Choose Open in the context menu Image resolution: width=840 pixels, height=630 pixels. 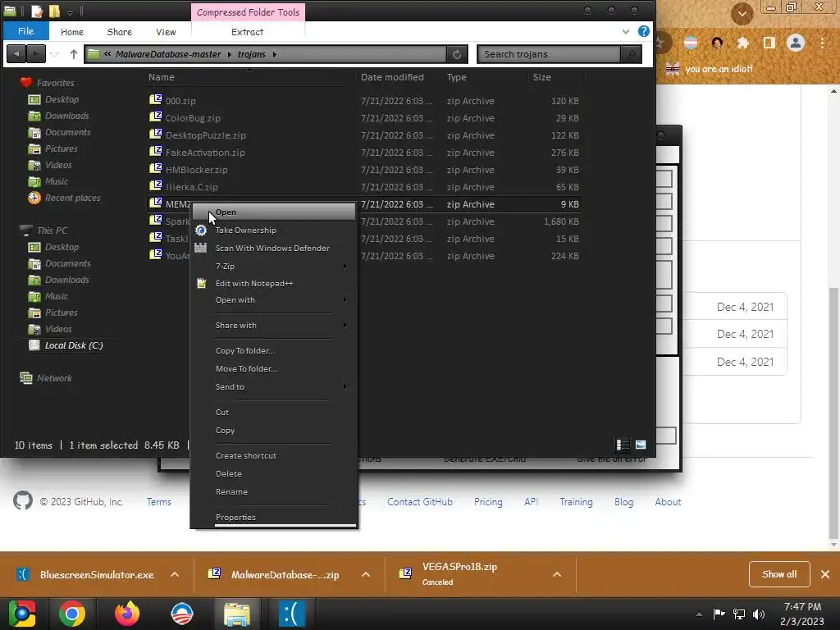(x=274, y=212)
